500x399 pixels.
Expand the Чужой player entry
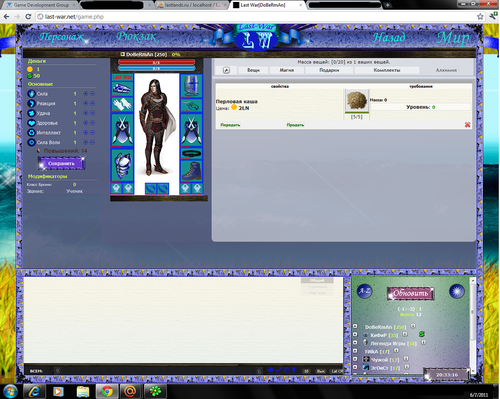pyautogui.click(x=355, y=359)
